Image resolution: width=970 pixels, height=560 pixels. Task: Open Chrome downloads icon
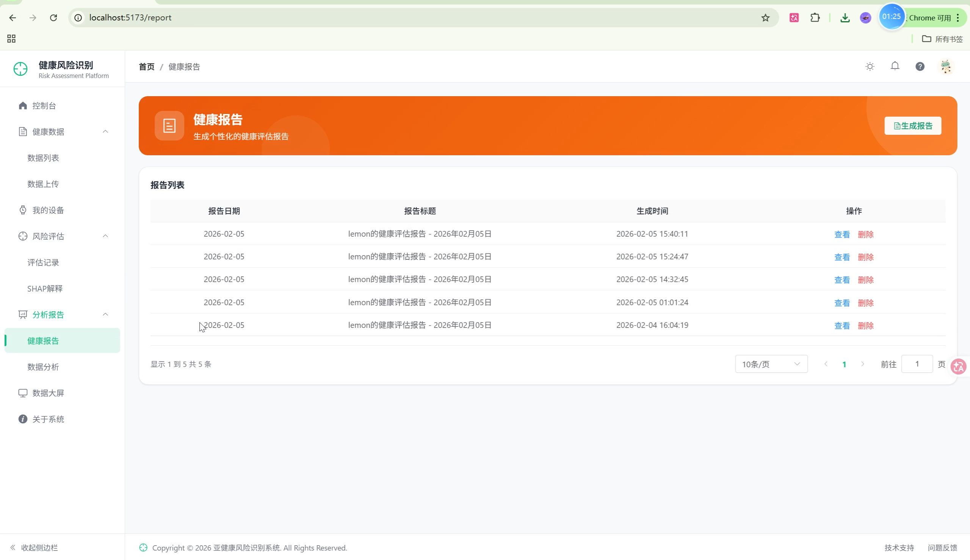coord(845,18)
